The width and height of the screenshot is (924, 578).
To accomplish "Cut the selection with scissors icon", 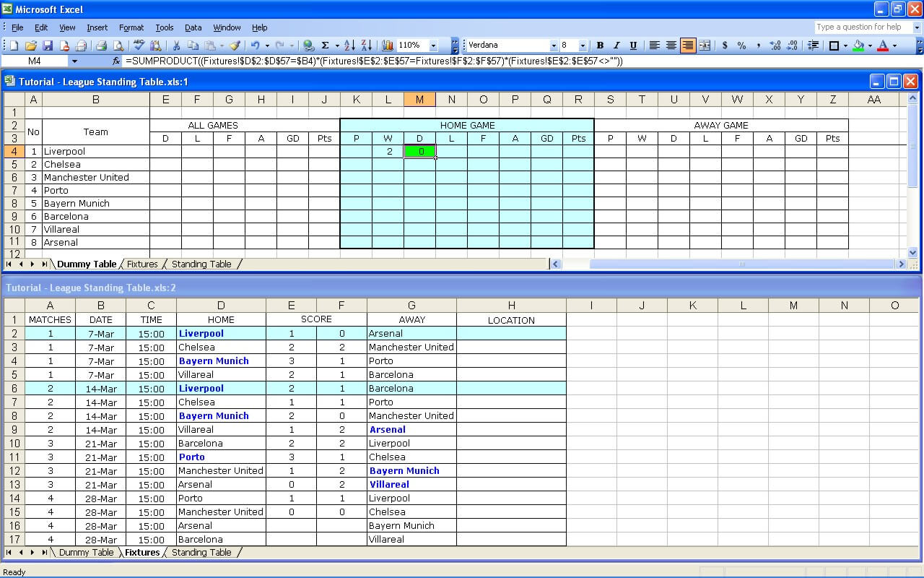I will (x=175, y=46).
